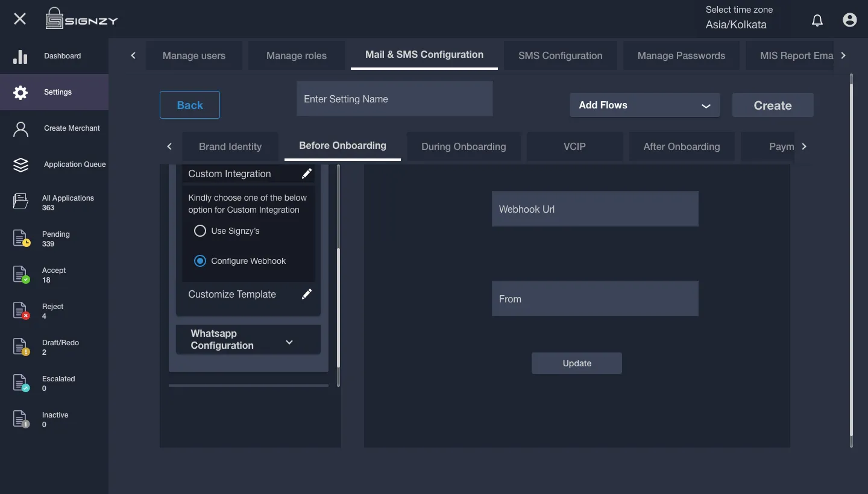868x494 pixels.
Task: Focus the From input field
Action: [595, 298]
